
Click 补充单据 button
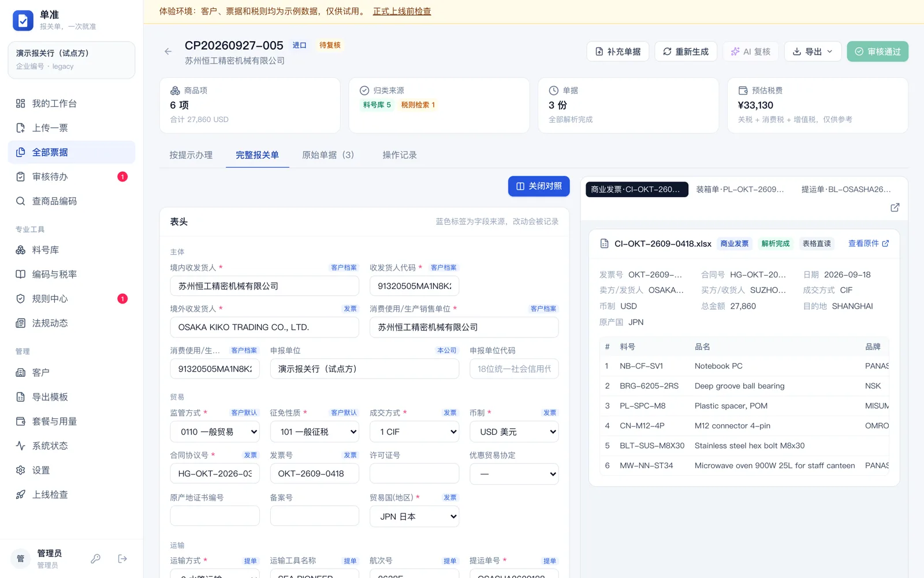(618, 51)
